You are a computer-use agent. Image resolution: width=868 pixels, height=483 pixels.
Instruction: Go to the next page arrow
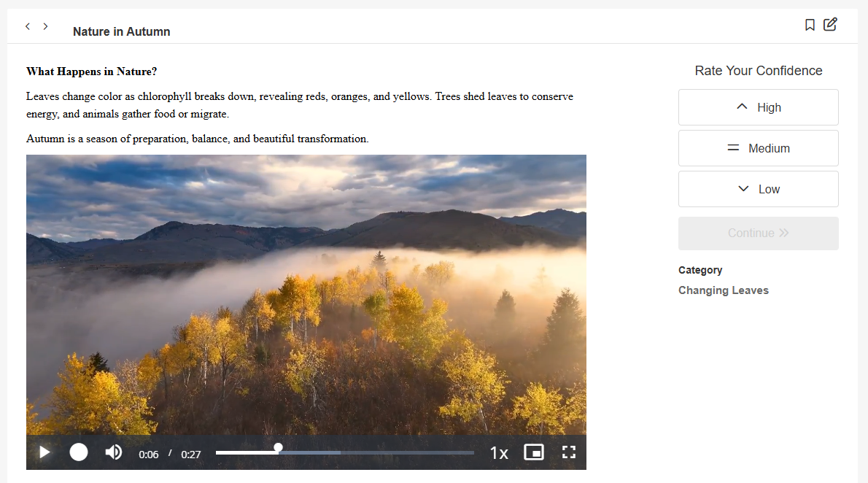[45, 26]
